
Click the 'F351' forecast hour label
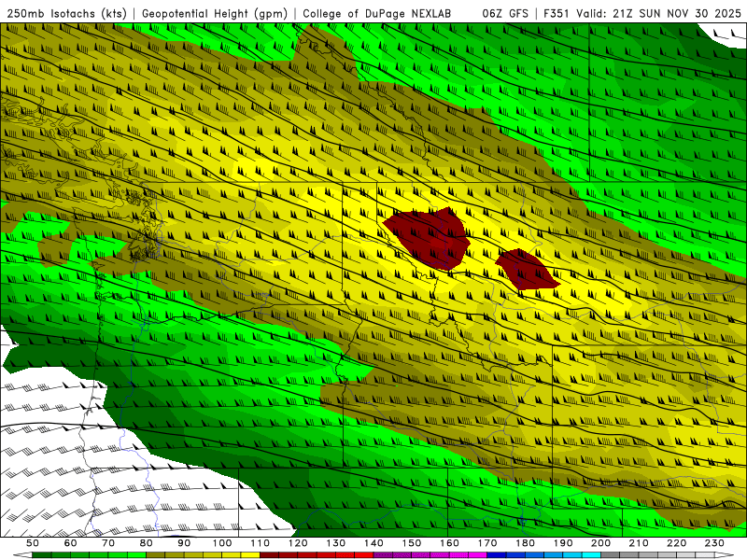coord(557,13)
